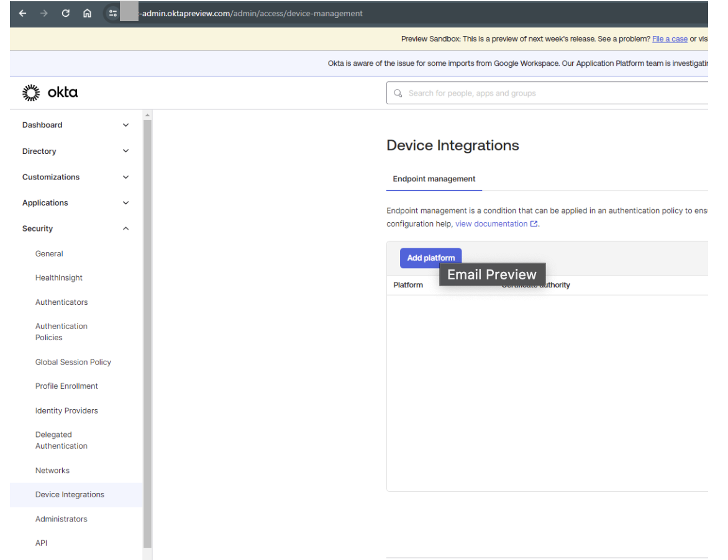The height and width of the screenshot is (560, 728).
Task: Collapse the Security section chevron
Action: pyautogui.click(x=126, y=228)
